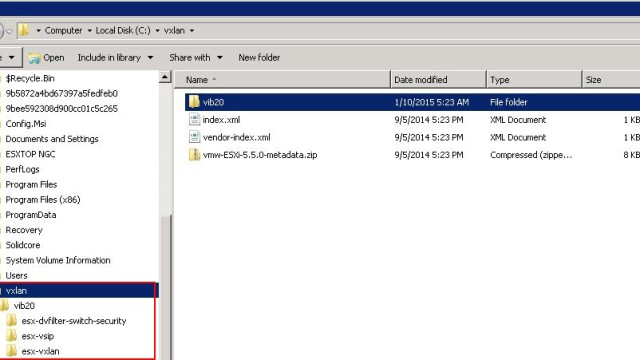The width and height of the screenshot is (640, 360).
Task: Click the index.xml file icon
Action: click(194, 120)
